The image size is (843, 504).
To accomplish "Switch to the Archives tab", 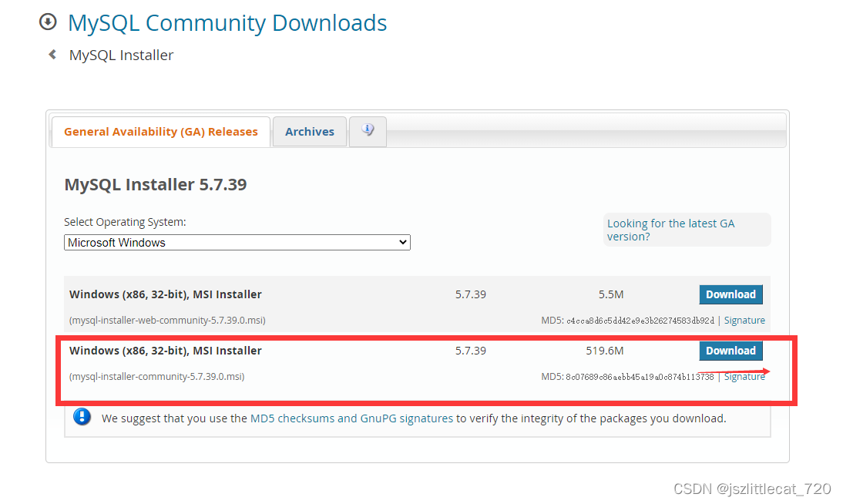I will pyautogui.click(x=309, y=131).
